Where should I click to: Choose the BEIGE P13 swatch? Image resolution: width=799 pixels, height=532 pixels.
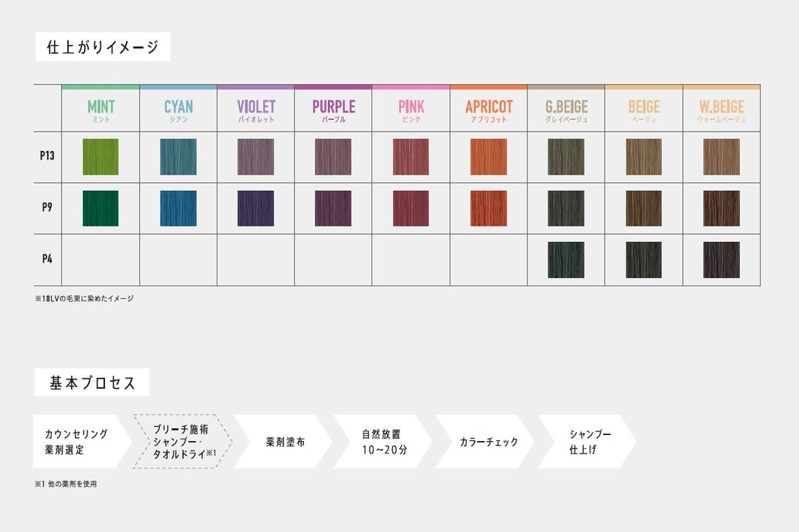644,157
